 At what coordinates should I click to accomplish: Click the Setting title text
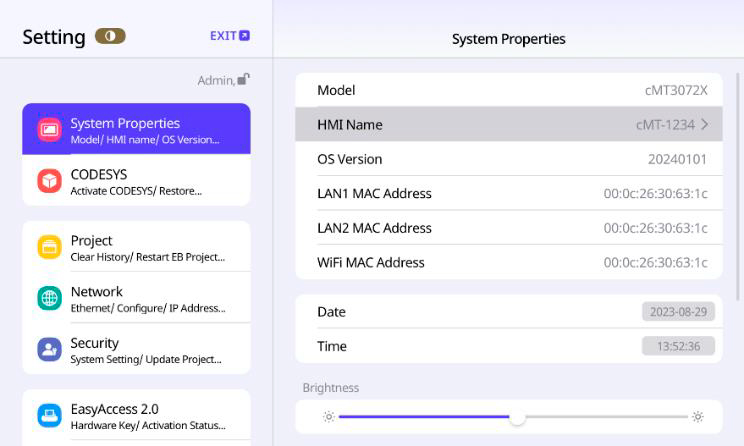point(54,37)
